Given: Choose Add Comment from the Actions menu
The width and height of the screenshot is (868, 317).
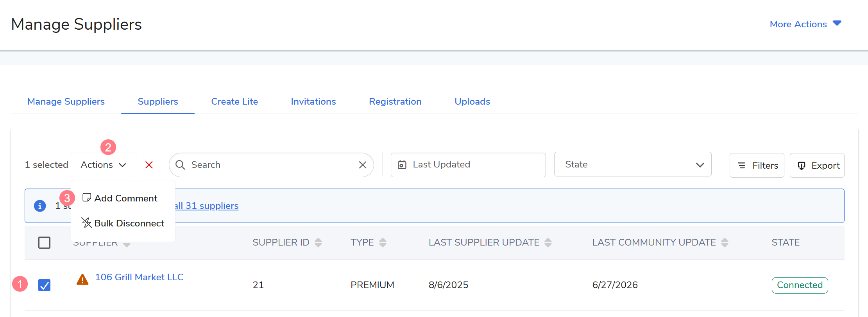Looking at the screenshot, I should (120, 198).
